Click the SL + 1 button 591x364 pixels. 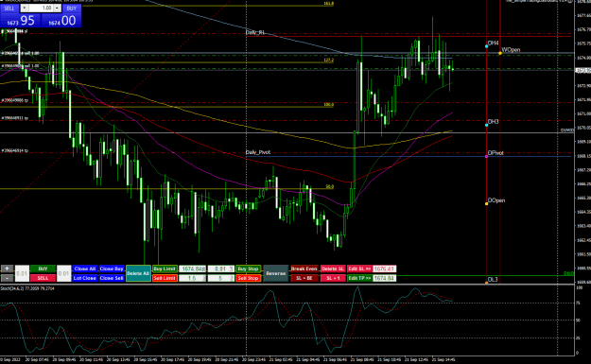pyautogui.click(x=333, y=278)
